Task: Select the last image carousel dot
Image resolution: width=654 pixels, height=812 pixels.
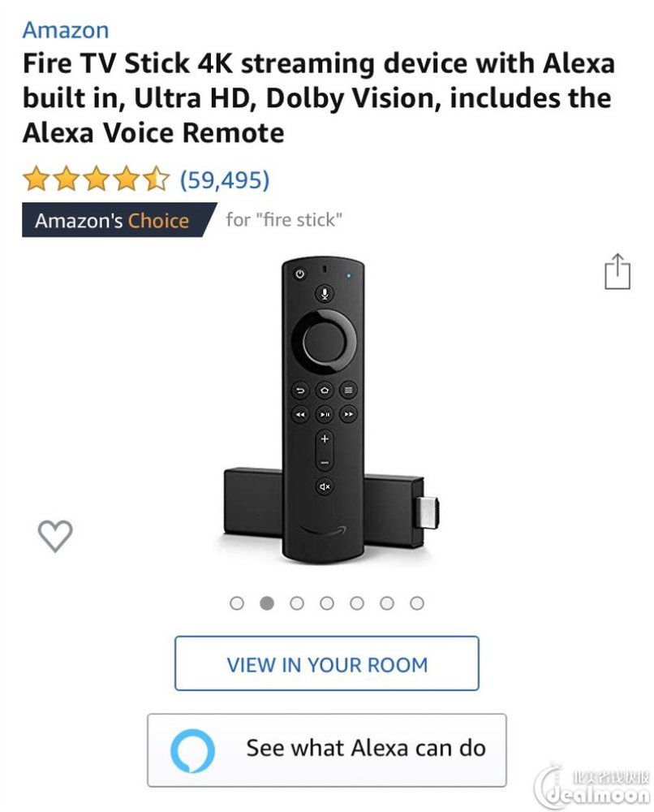Action: 417,603
